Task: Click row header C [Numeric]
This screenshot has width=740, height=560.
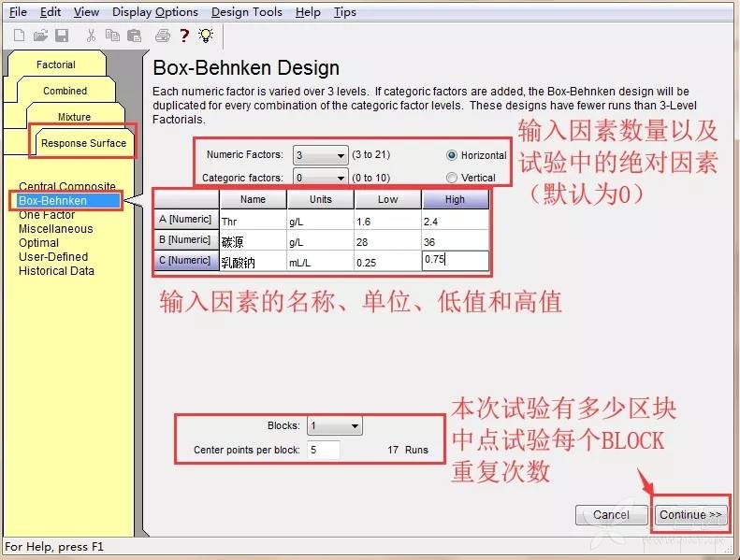Action: coord(186,261)
